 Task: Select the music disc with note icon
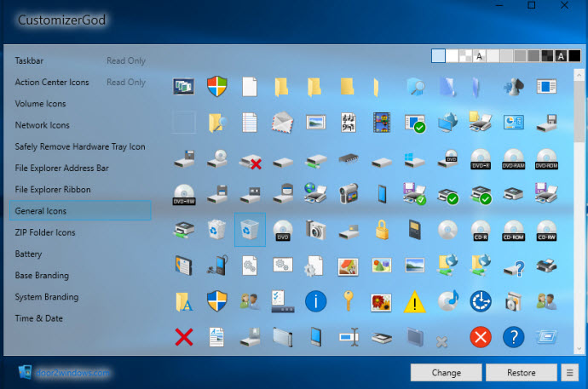[448, 300]
